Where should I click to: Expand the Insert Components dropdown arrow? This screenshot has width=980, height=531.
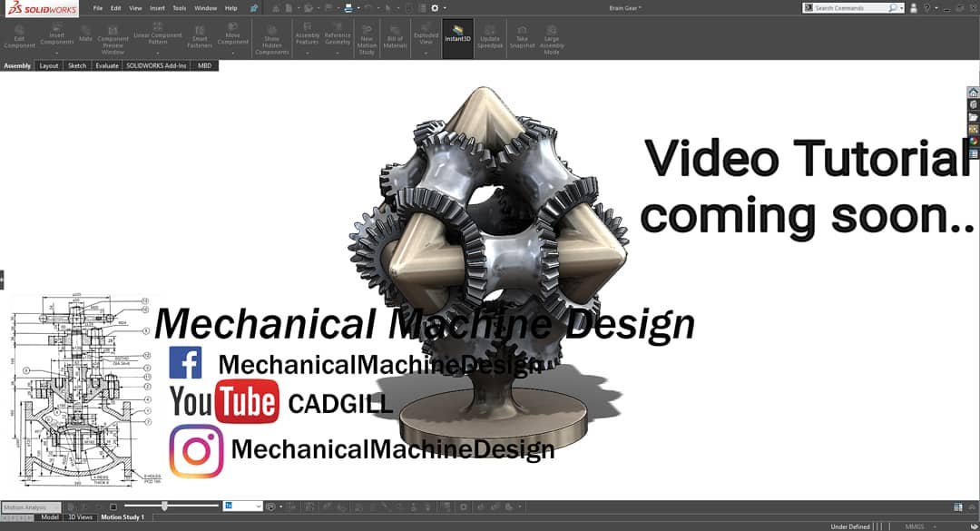56,54
